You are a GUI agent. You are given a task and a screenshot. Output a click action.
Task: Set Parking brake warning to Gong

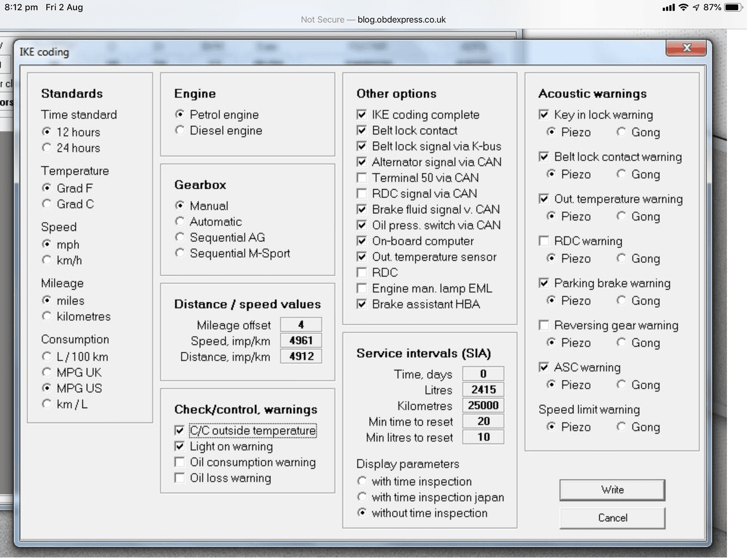tap(621, 301)
